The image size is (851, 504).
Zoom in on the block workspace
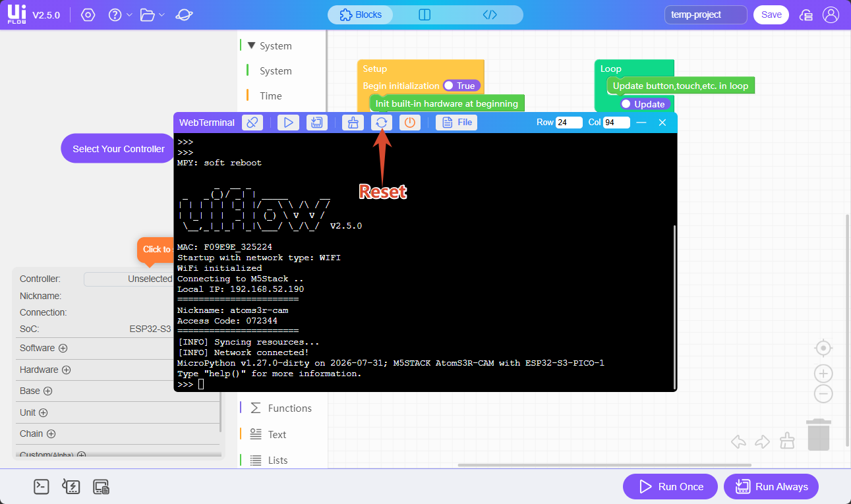pyautogui.click(x=823, y=374)
